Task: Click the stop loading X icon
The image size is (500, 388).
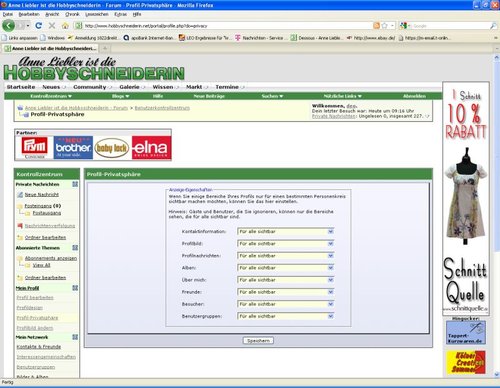Action: coord(52,26)
